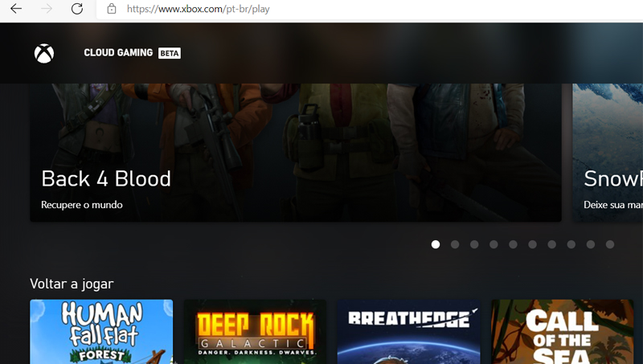
Task: Select the ninth carousel dot
Action: [x=591, y=244]
